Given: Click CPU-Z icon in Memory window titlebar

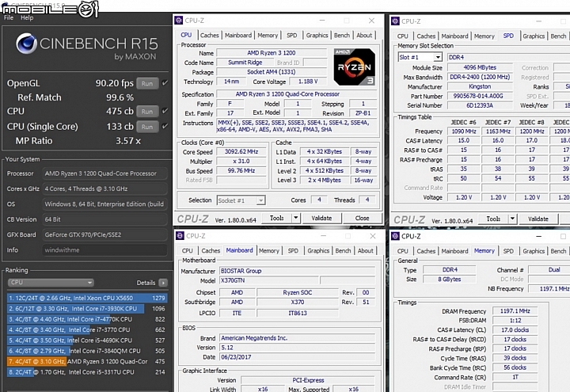Looking at the screenshot, I should (x=395, y=236).
